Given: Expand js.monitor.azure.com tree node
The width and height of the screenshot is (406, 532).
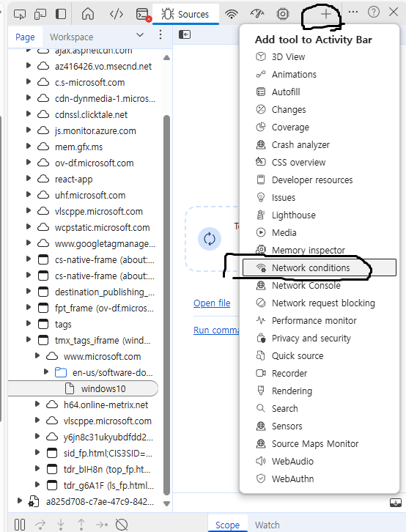Looking at the screenshot, I should tap(29, 130).
